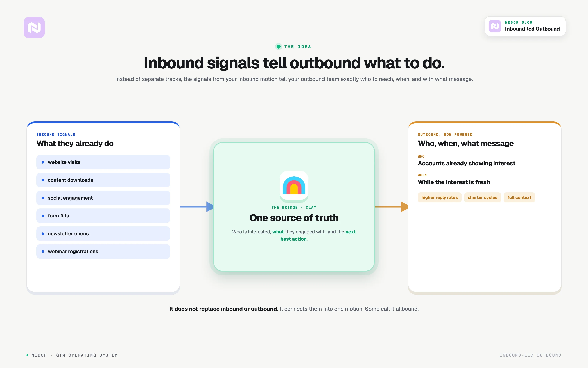
Task: Open the Inbound-led Outbound blog badge
Action: click(525, 26)
